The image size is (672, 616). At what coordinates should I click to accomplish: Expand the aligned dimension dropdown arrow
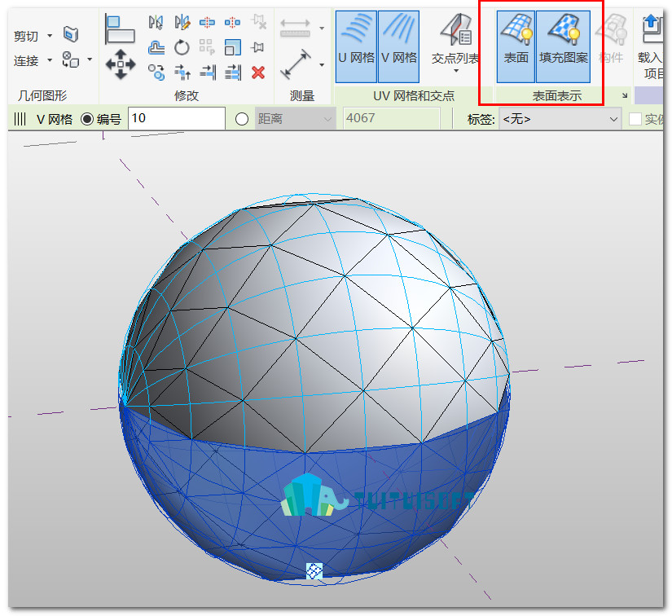point(322,64)
